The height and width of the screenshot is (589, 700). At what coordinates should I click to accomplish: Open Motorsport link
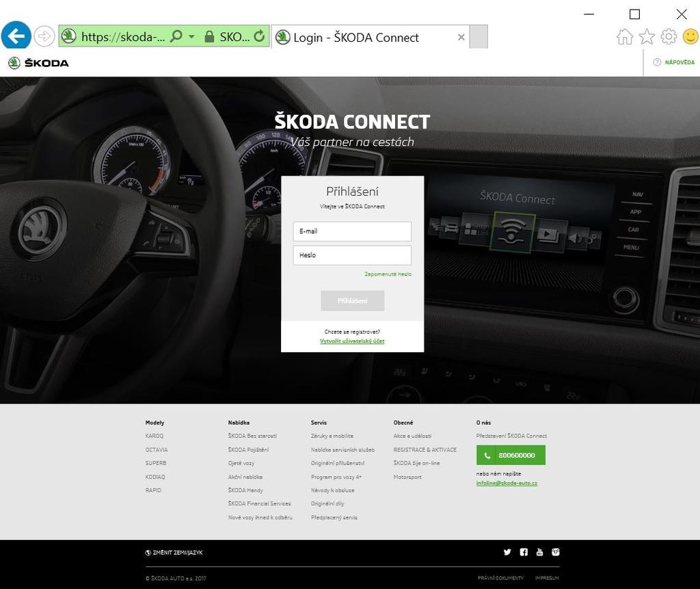tap(407, 477)
